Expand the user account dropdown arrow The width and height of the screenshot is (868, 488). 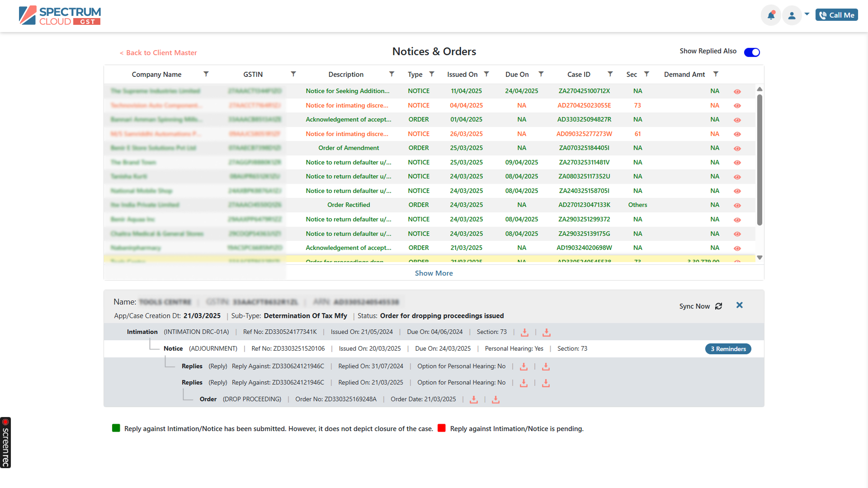coord(807,14)
